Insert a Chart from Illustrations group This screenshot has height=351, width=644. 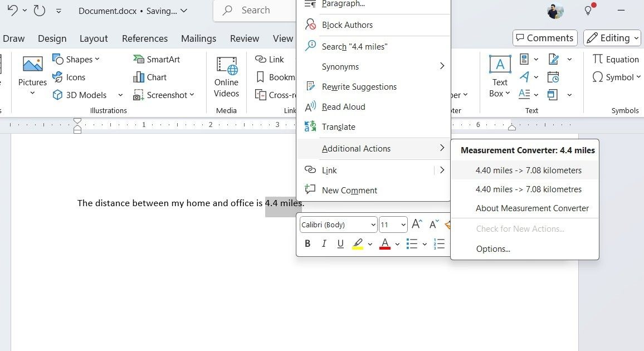[150, 77]
